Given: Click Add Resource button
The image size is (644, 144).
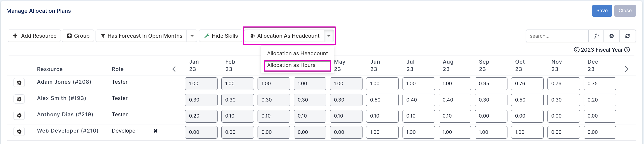Looking at the screenshot, I should point(34,36).
